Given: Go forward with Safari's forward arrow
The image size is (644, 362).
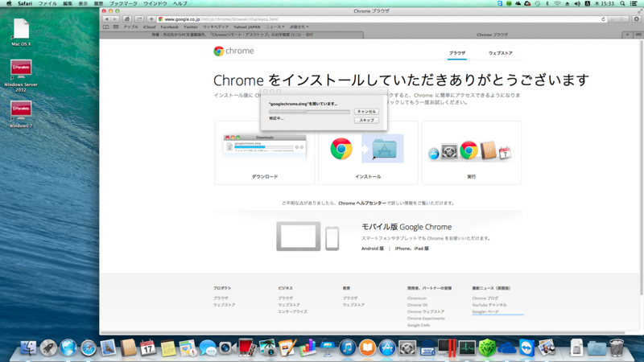Looking at the screenshot, I should pos(115,19).
